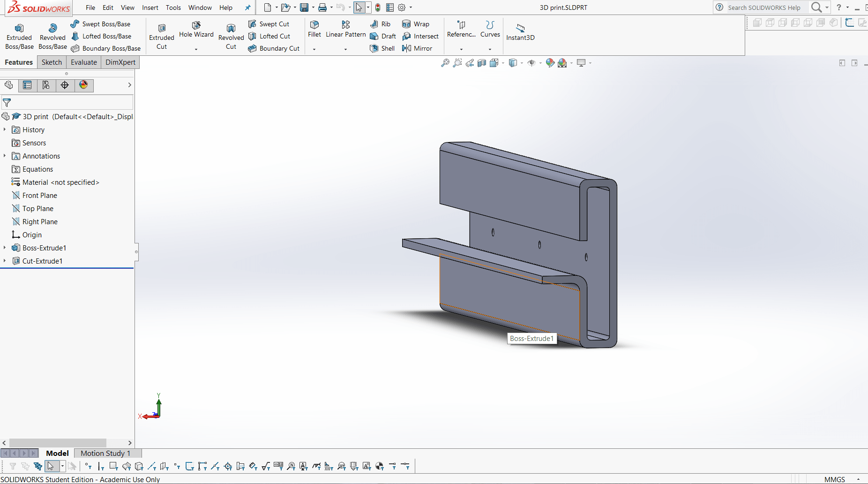Open the ConfigurationManager tab icon
Image resolution: width=868 pixels, height=484 pixels.
click(46, 85)
